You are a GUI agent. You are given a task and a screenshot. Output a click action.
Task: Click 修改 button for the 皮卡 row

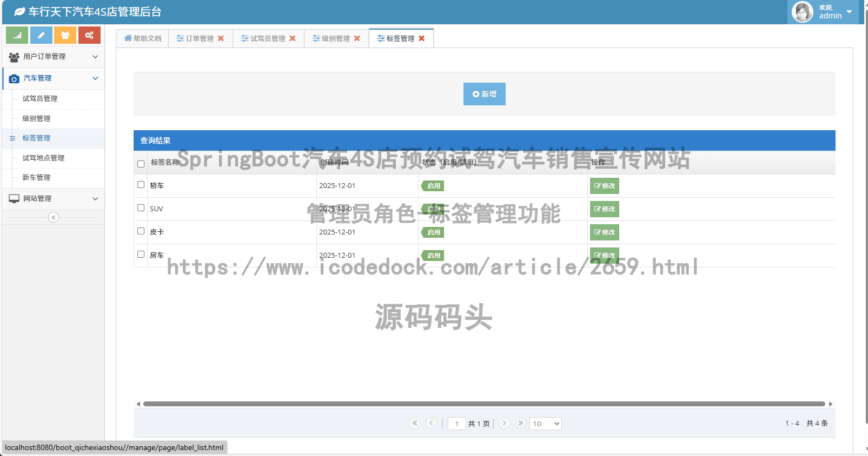[x=604, y=232]
